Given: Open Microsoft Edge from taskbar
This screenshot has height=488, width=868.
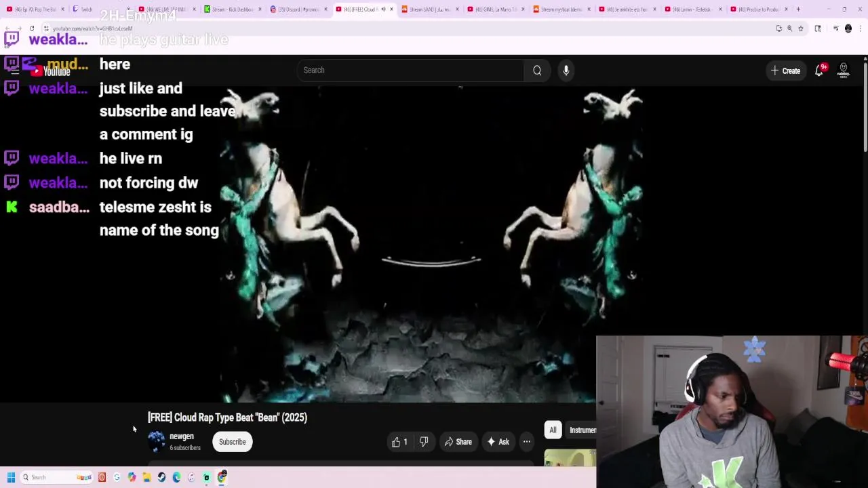Looking at the screenshot, I should click(x=176, y=477).
